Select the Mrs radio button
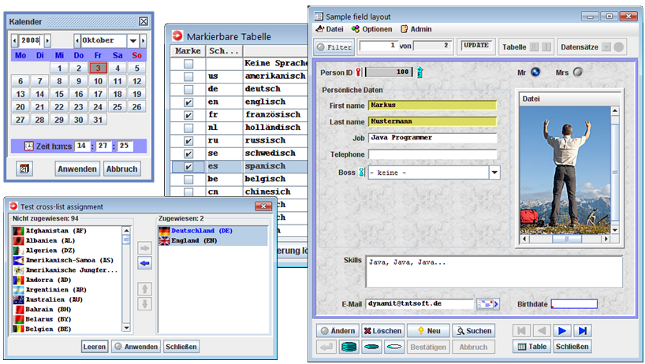This screenshot has height=364, width=645. (578, 72)
